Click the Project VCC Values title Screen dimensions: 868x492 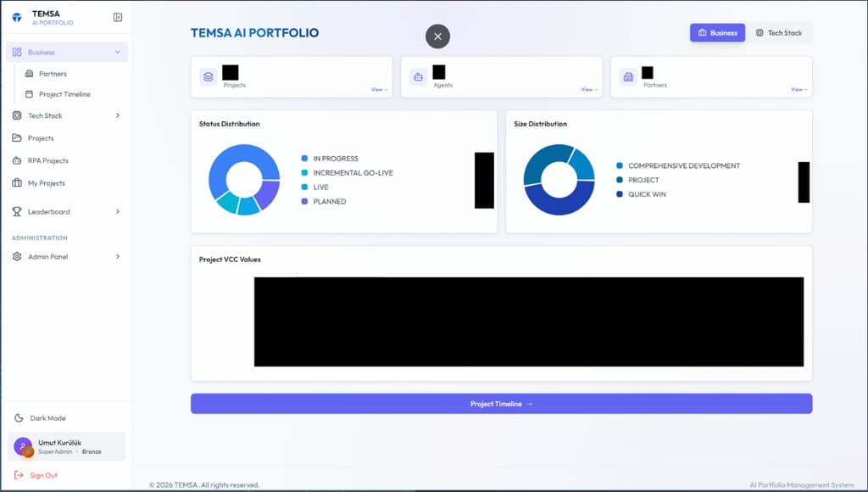point(230,260)
